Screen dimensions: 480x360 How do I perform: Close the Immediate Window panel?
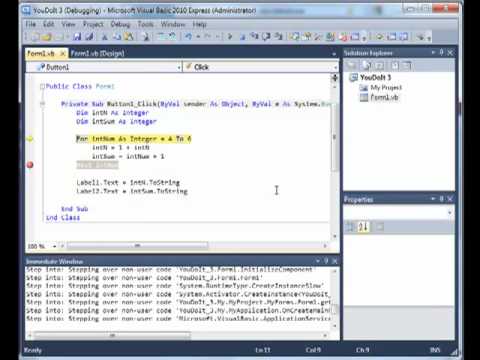pyautogui.click(x=335, y=261)
